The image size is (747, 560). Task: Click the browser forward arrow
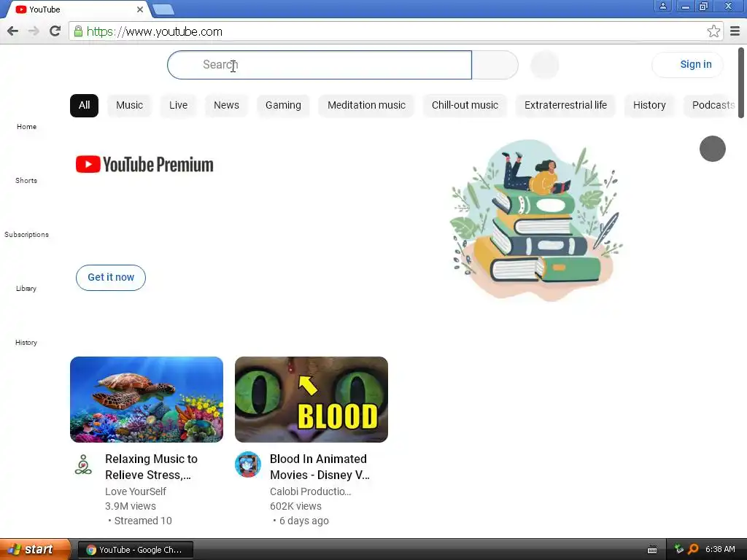[34, 31]
